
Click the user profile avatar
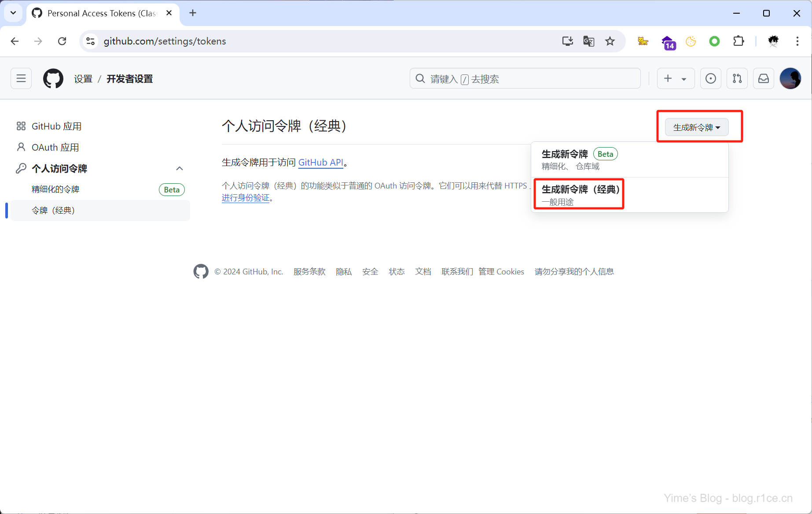click(790, 79)
